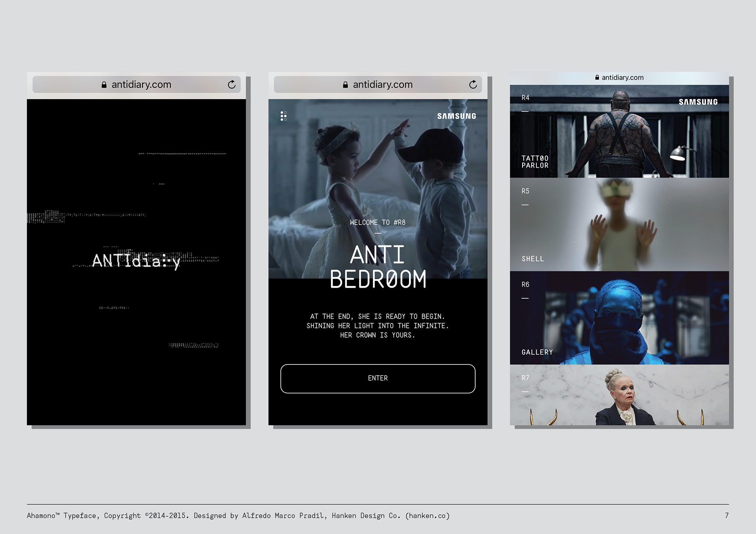Viewport: 756px width, 534px height.
Task: Open R5 Shell room tile
Action: [x=619, y=224]
